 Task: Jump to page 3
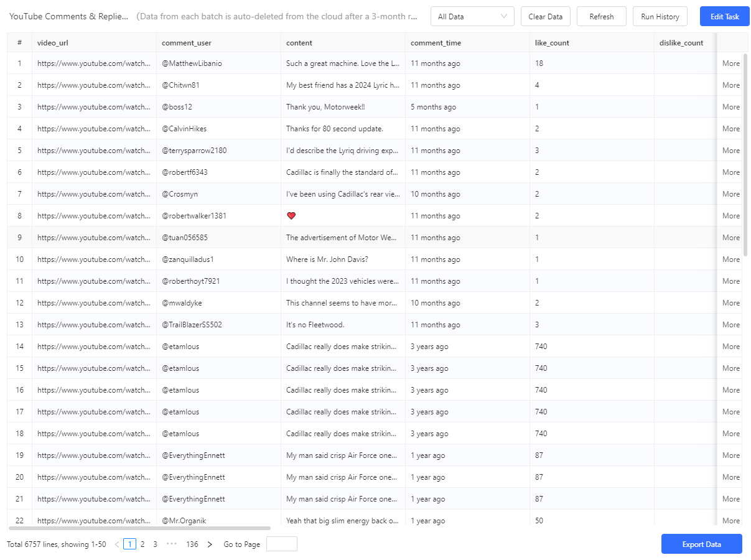pyautogui.click(x=155, y=544)
